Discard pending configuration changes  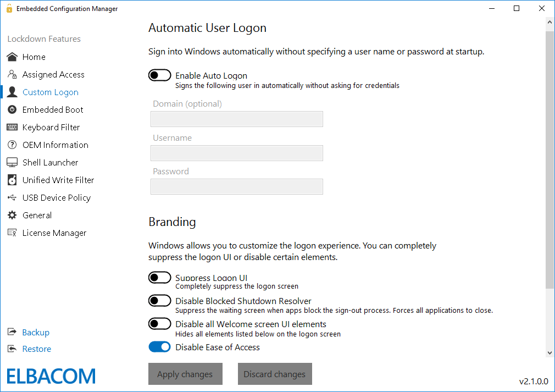(x=275, y=374)
